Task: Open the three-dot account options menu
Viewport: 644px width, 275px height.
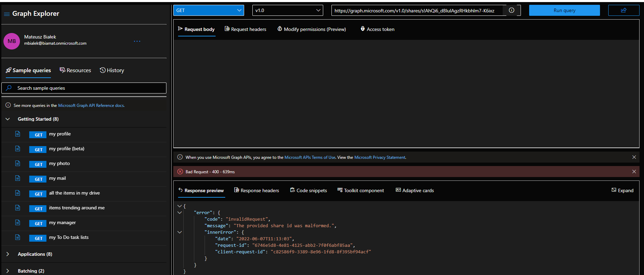Action: pos(137,41)
